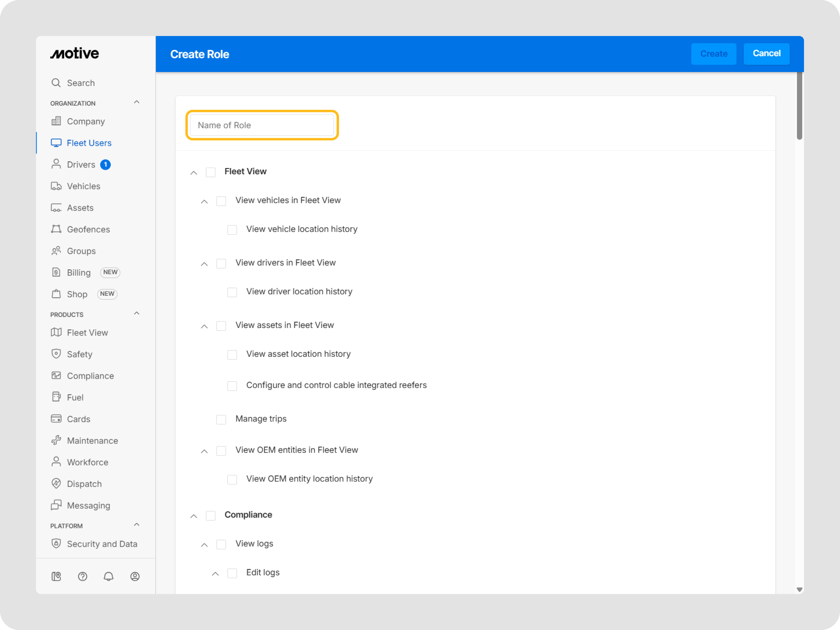Click the Geofences polygon icon

coord(56,229)
